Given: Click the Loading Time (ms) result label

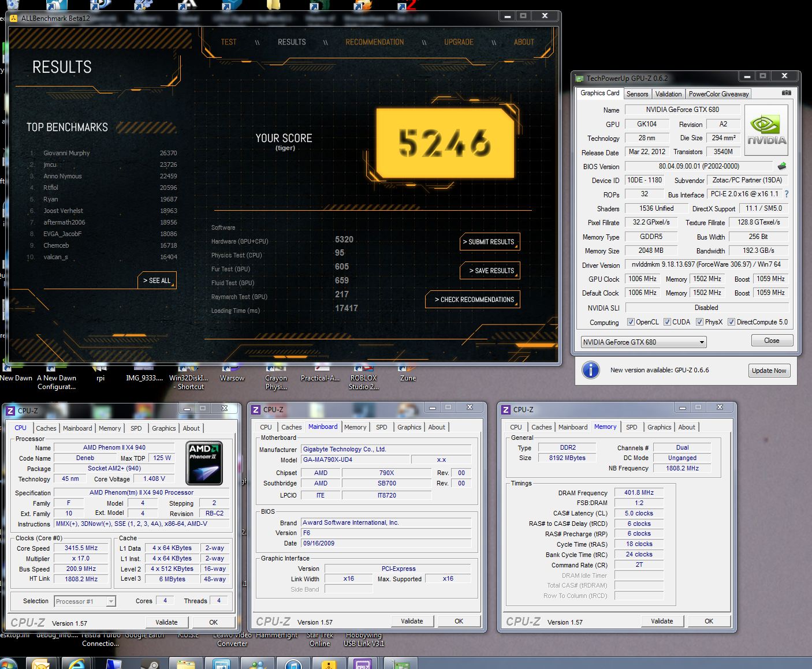Looking at the screenshot, I should coord(236,311).
